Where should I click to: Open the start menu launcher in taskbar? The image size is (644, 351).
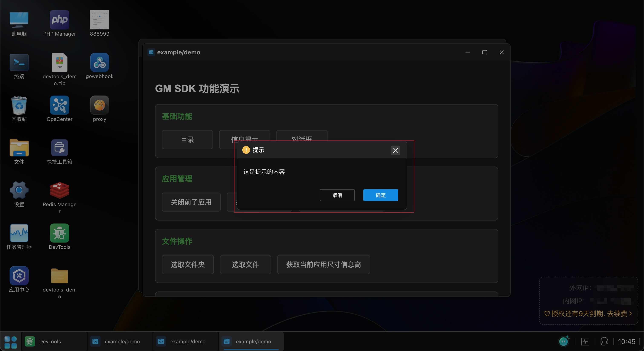click(10, 342)
